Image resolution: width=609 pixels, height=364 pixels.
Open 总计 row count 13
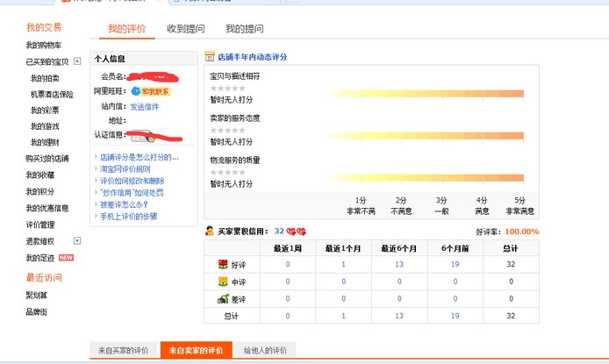click(x=399, y=316)
